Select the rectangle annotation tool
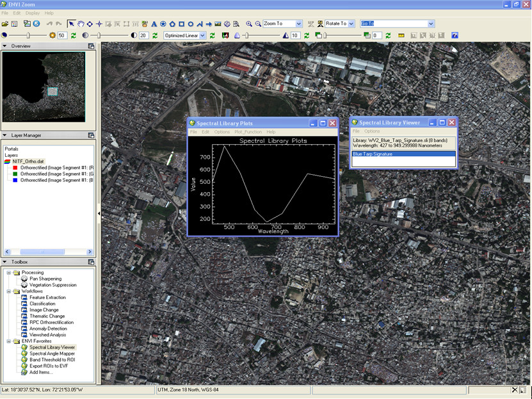Viewport: 532px width, 399px height. click(x=181, y=24)
